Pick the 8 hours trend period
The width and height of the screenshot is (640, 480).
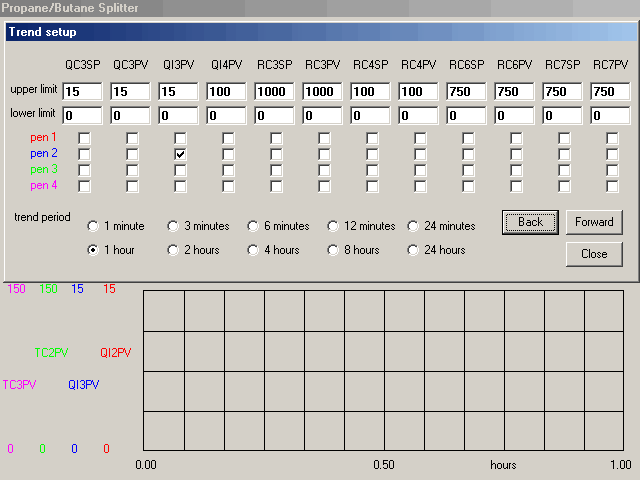[333, 250]
